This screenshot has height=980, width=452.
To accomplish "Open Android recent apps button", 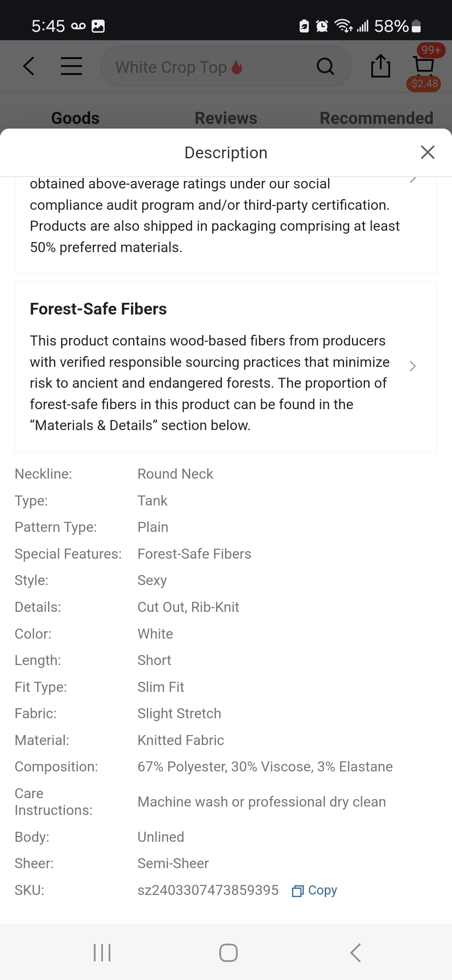I will [x=102, y=953].
